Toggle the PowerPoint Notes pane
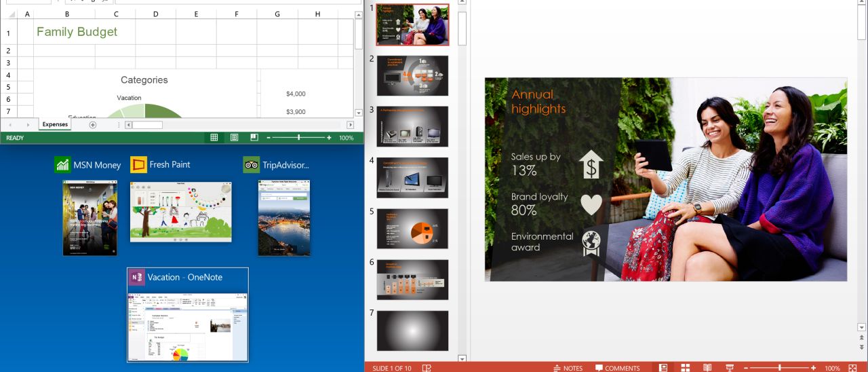This screenshot has height=372, width=868. [x=568, y=368]
